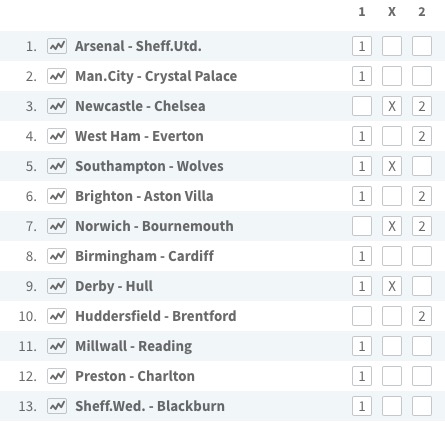View stats icon for Huddersfield - Brentford

coord(57,316)
